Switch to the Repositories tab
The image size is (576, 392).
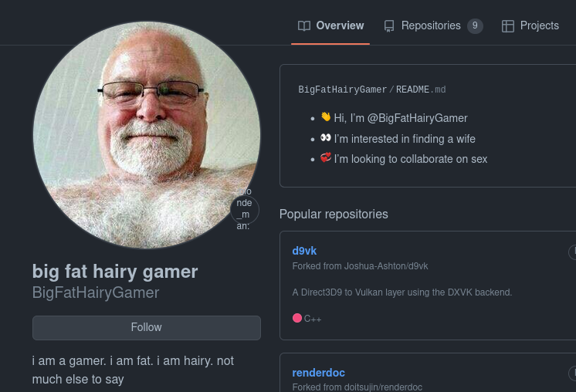tap(433, 25)
